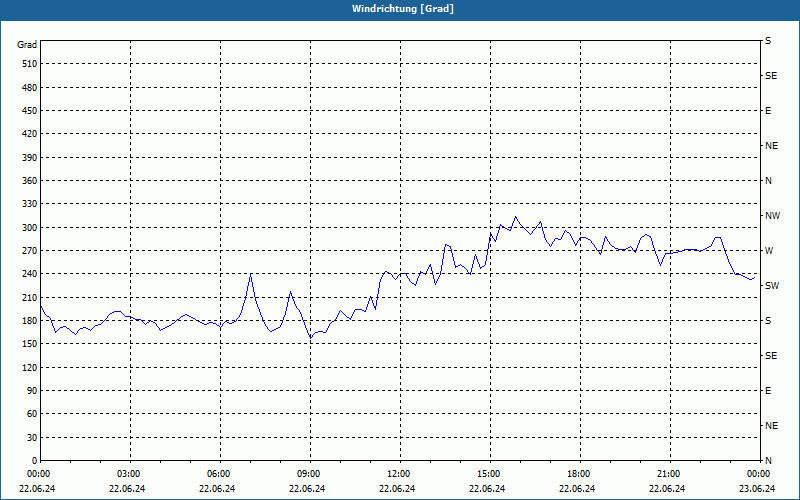
Task: Select the 23.06.24 date label
Action: point(757,489)
